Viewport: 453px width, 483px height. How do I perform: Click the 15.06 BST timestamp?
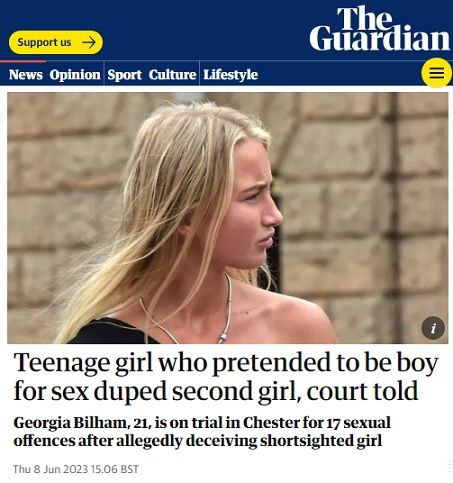pos(114,469)
